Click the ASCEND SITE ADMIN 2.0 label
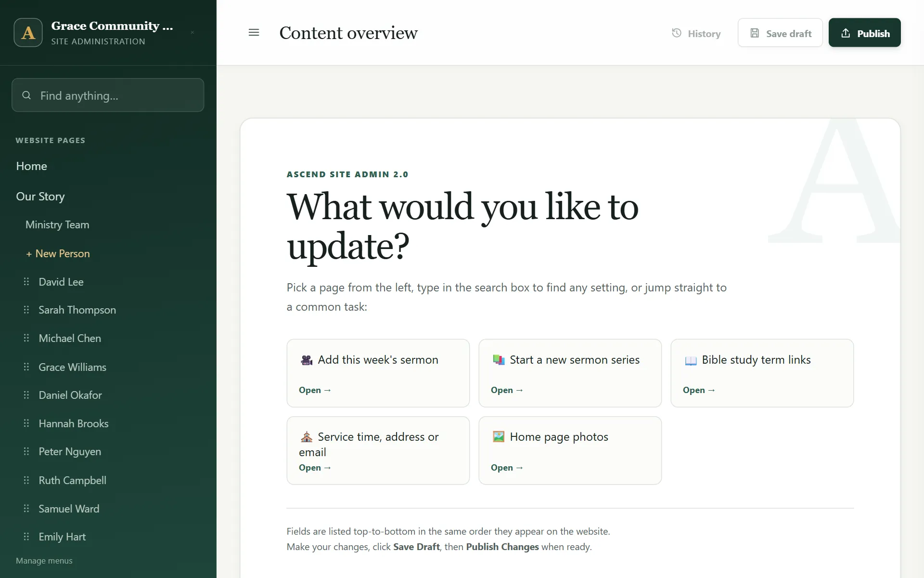Viewport: 924px width, 578px height. click(x=347, y=174)
